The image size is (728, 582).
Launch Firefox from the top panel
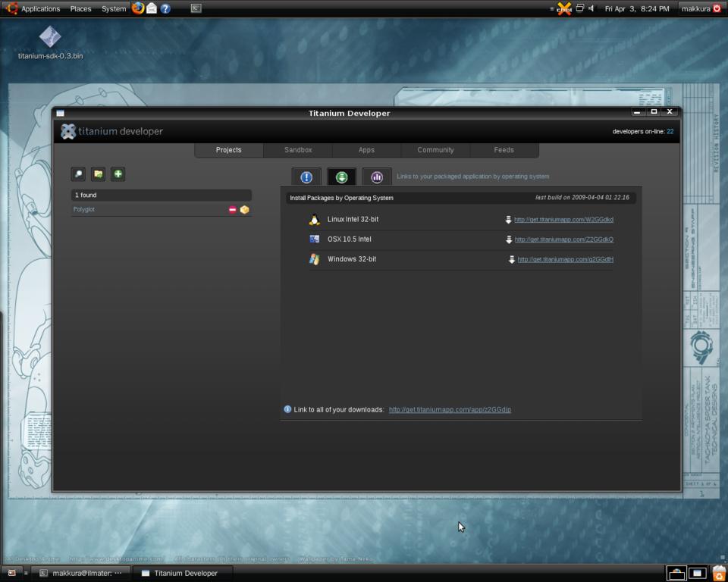[137, 8]
